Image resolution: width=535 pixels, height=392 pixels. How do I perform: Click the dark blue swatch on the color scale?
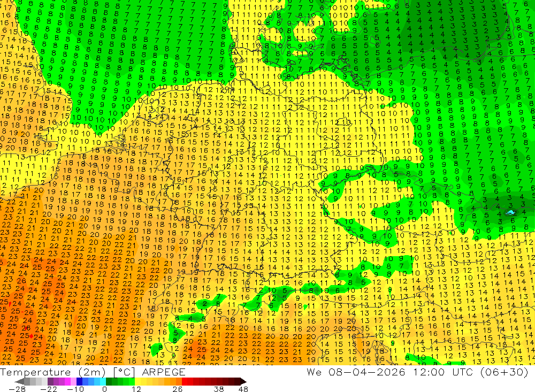(79, 381)
